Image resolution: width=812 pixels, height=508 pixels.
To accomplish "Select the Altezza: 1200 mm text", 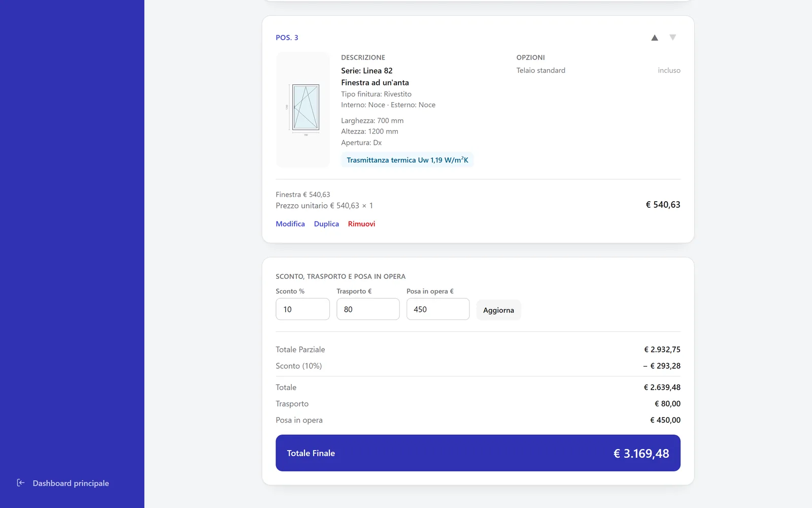I will click(x=369, y=131).
